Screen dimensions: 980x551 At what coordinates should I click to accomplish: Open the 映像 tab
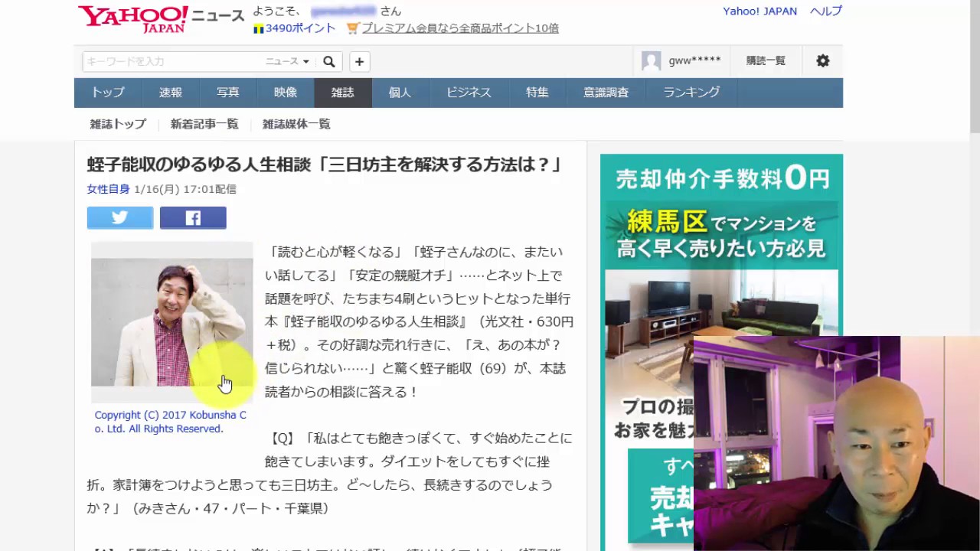(x=286, y=93)
